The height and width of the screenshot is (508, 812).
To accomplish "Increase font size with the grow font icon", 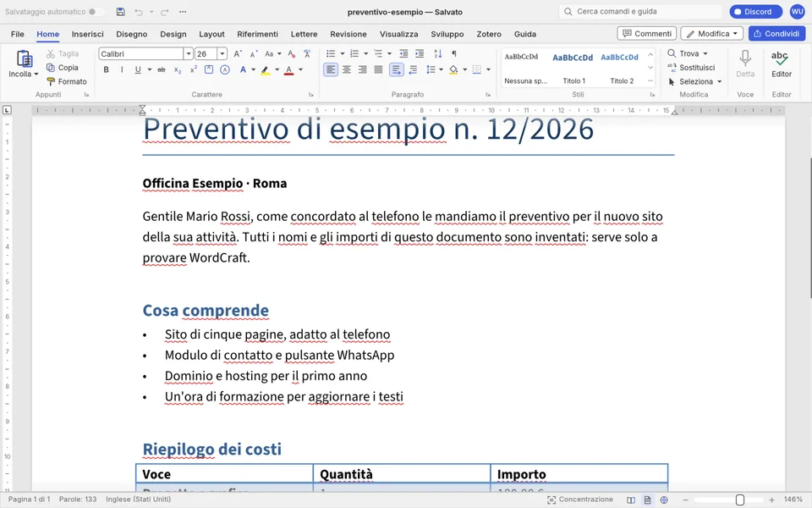I will click(237, 53).
